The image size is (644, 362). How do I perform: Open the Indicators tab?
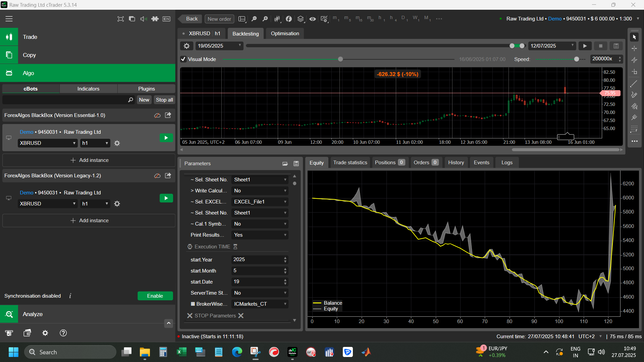pos(88,89)
